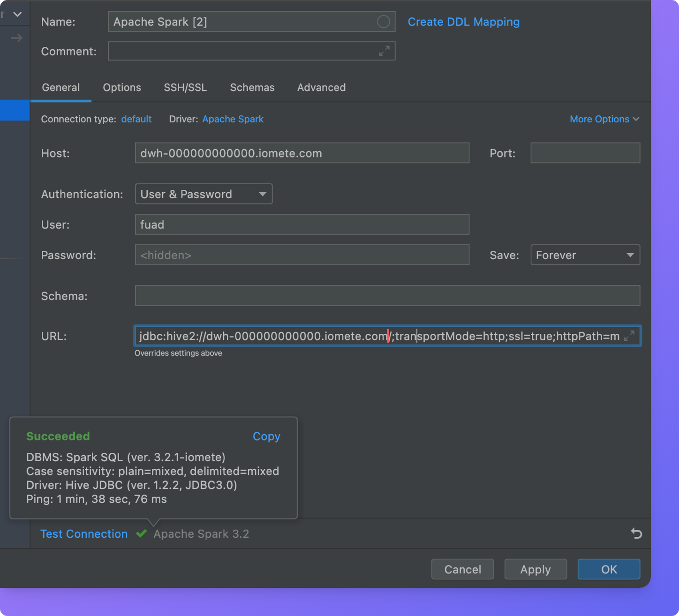This screenshot has height=616, width=679.
Task: Open the Schemas tab
Action: [252, 88]
